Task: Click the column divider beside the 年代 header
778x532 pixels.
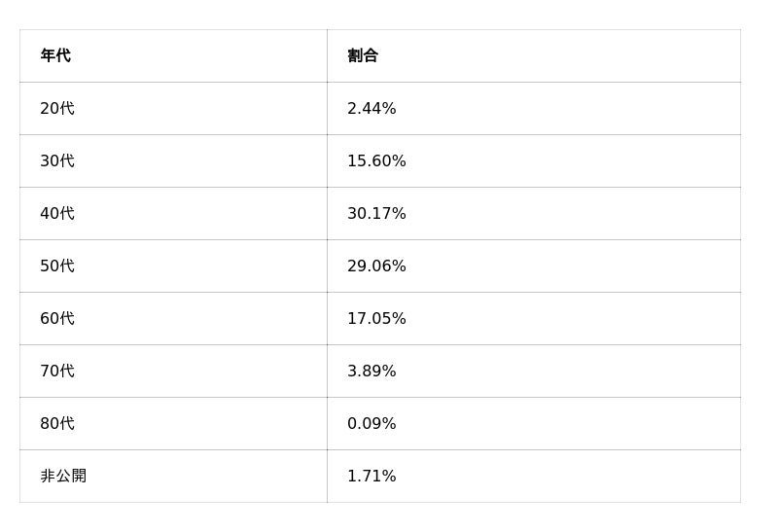Action: click(x=327, y=56)
